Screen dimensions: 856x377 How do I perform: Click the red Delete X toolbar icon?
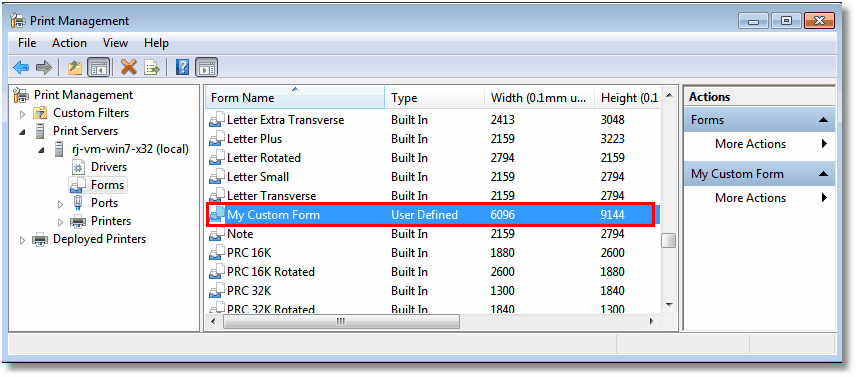pyautogui.click(x=129, y=67)
